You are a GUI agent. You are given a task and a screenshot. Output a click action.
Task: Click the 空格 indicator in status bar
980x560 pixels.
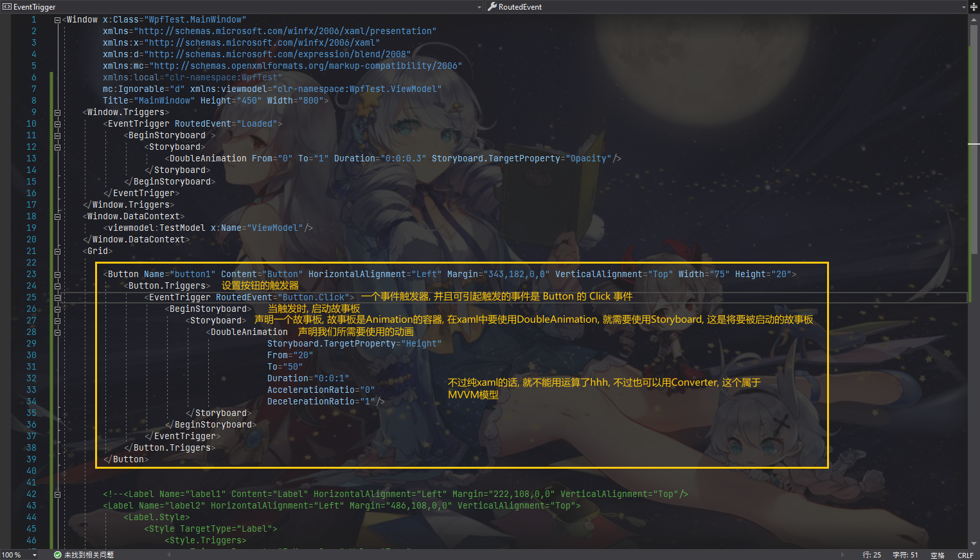937,554
